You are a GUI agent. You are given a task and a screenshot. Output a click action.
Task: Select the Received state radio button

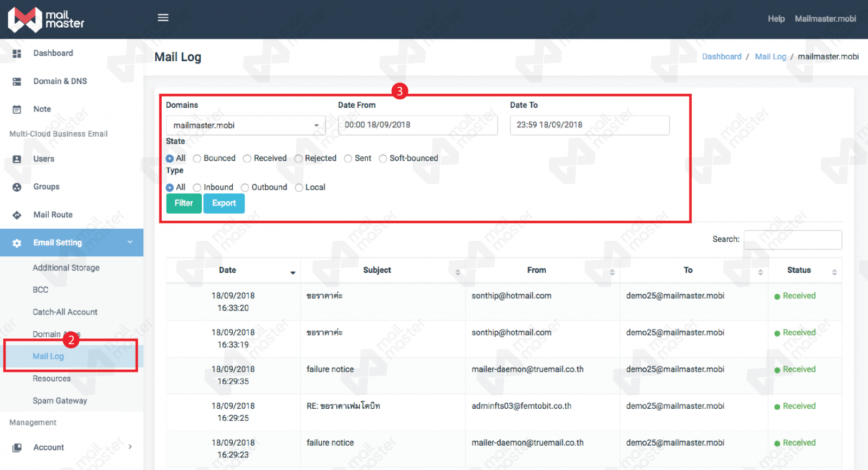point(247,158)
